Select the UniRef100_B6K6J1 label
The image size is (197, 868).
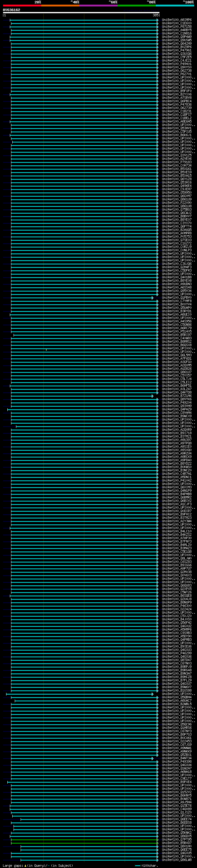click(x=177, y=135)
